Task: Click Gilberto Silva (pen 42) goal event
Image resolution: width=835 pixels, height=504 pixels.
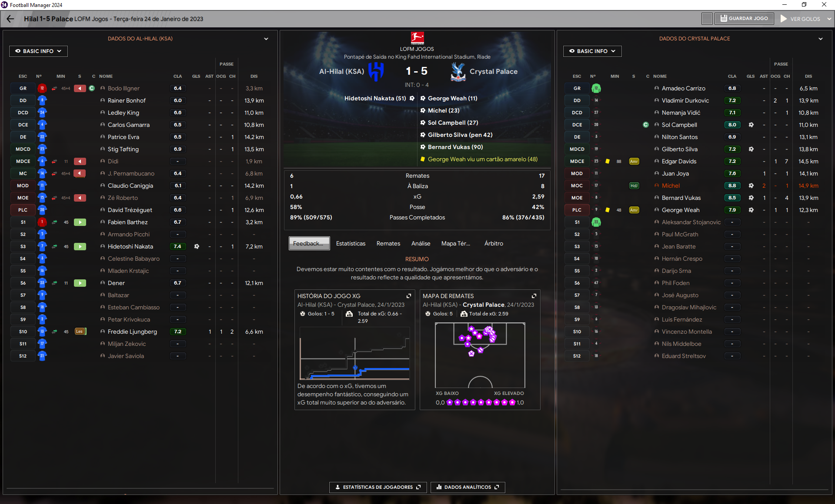Action: [x=460, y=135]
